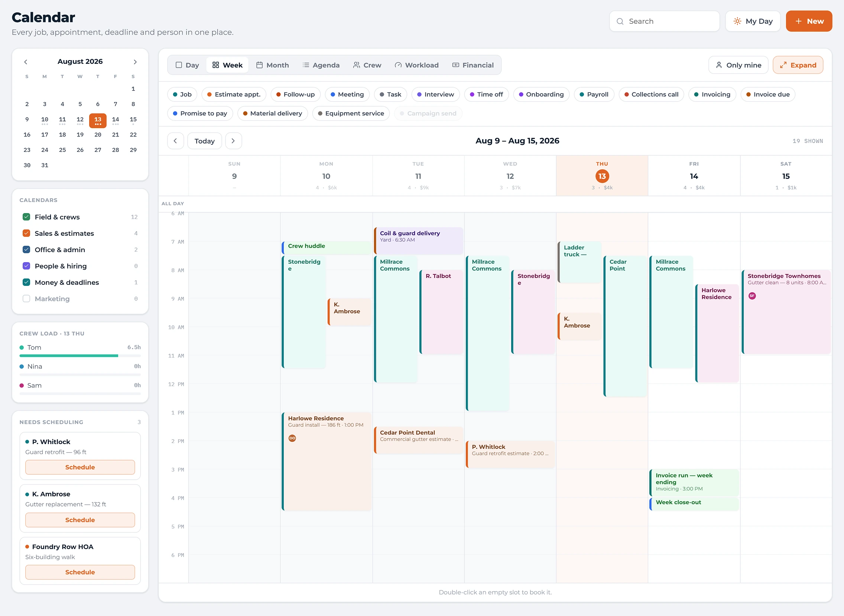
Task: Click Tom's crew load progress bar
Action: [80, 356]
